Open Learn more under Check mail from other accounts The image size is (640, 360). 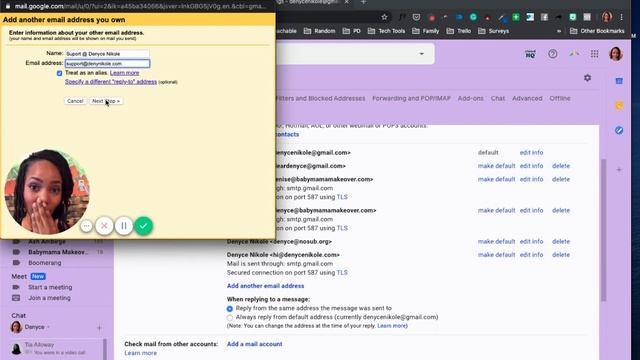point(140,353)
